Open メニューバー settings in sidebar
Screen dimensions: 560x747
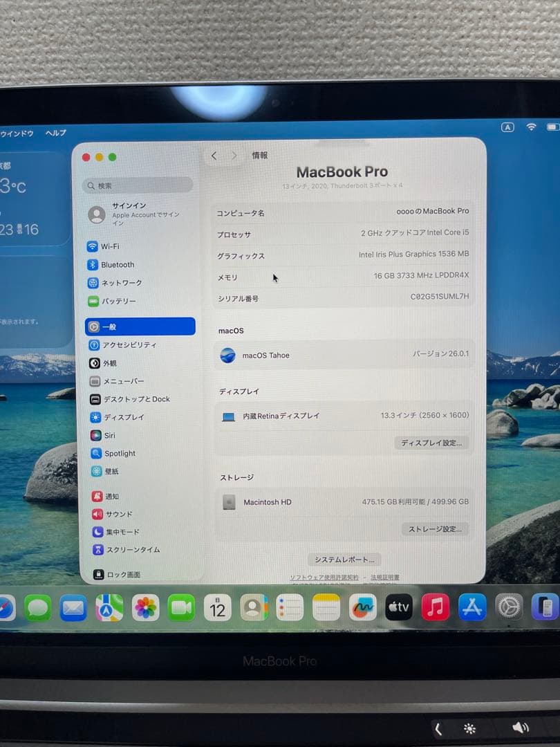coord(117,381)
